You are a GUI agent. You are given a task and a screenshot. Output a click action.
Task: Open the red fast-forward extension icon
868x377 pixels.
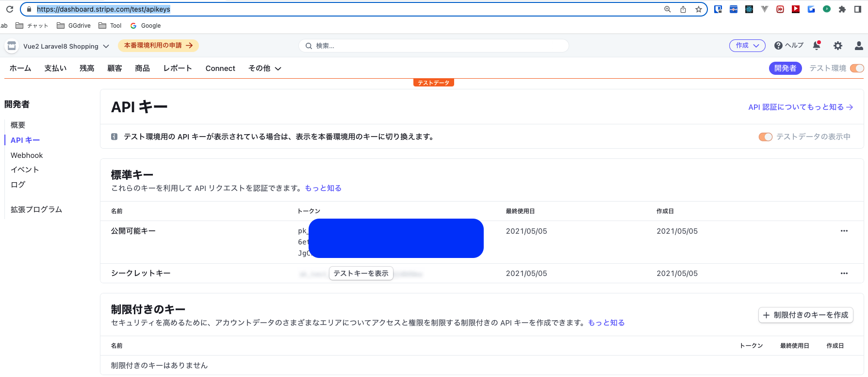[780, 9]
